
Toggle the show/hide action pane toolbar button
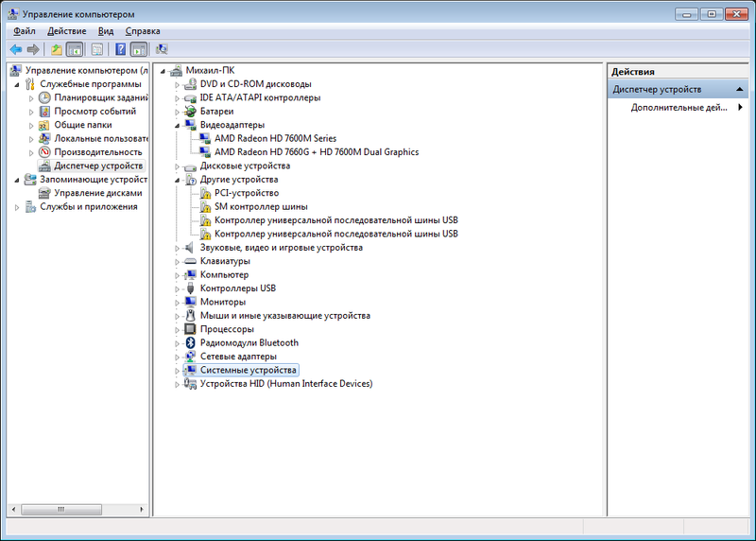pyautogui.click(x=138, y=49)
